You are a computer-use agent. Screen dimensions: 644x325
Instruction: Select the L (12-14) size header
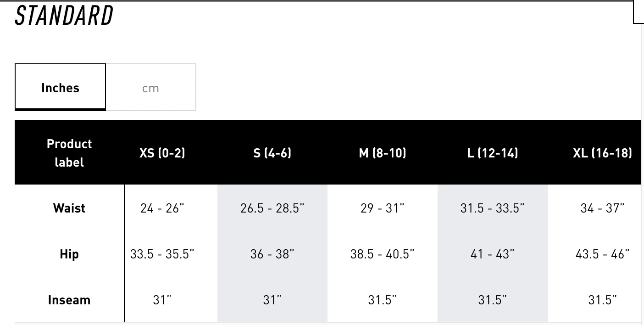[x=492, y=153]
